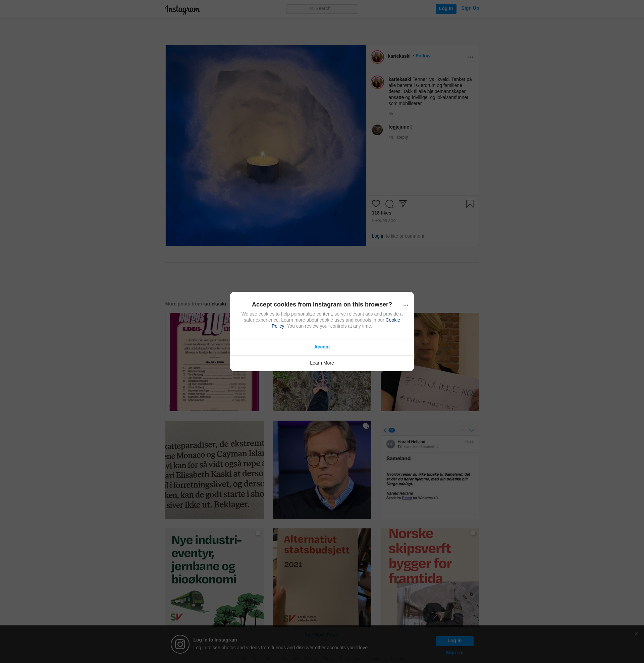This screenshot has height=663, width=644.
Task: Save post with bookmark icon
Action: 470,204
